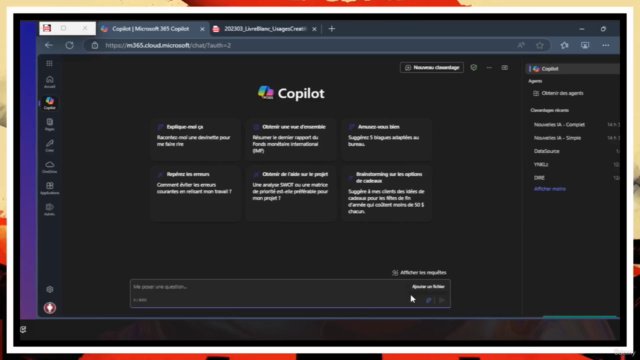The height and width of the screenshot is (360, 640).
Task: Select Obtenir de l'aide sur le projet card
Action: point(291,193)
